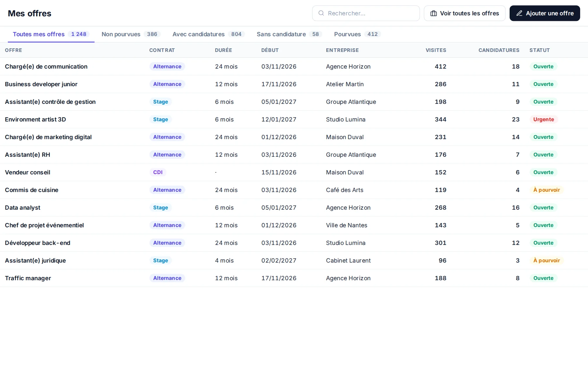Screen dimensions: 588x371
Task: Click À pourvoir status of Commis de cuisine
Action: tap(547, 190)
